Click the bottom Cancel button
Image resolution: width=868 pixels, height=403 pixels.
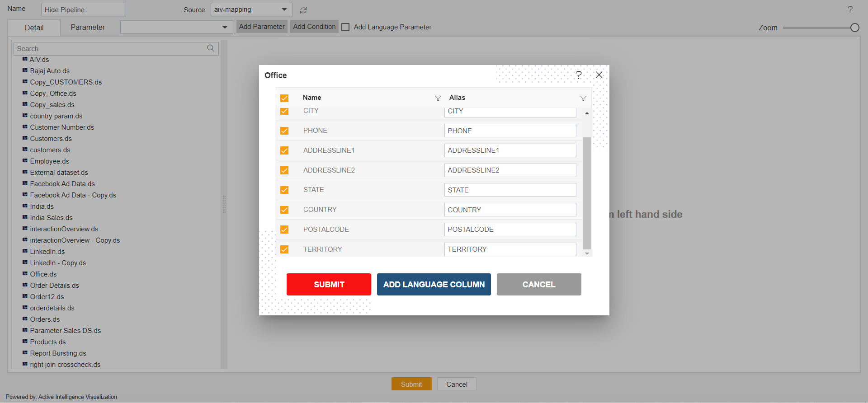pos(457,384)
